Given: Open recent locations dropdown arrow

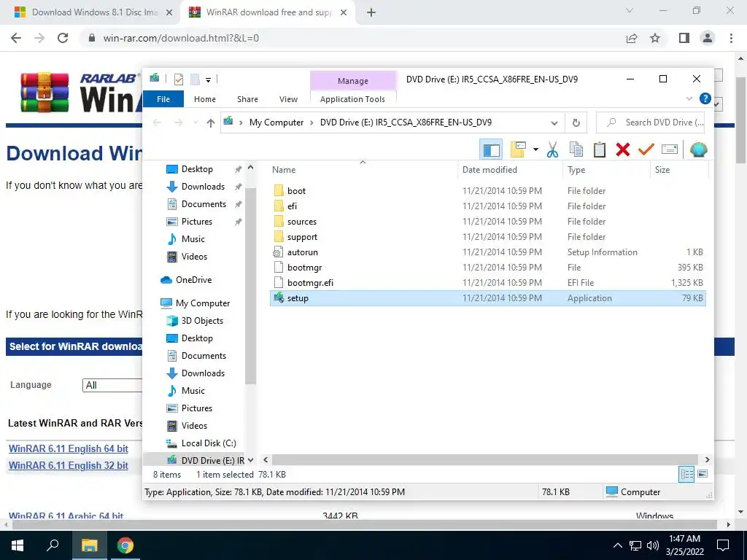Looking at the screenshot, I should [196, 122].
